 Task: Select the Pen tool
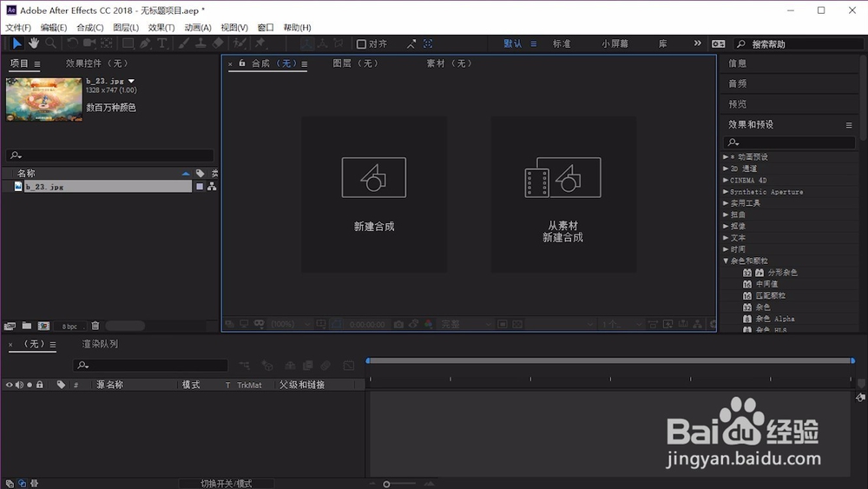point(145,43)
